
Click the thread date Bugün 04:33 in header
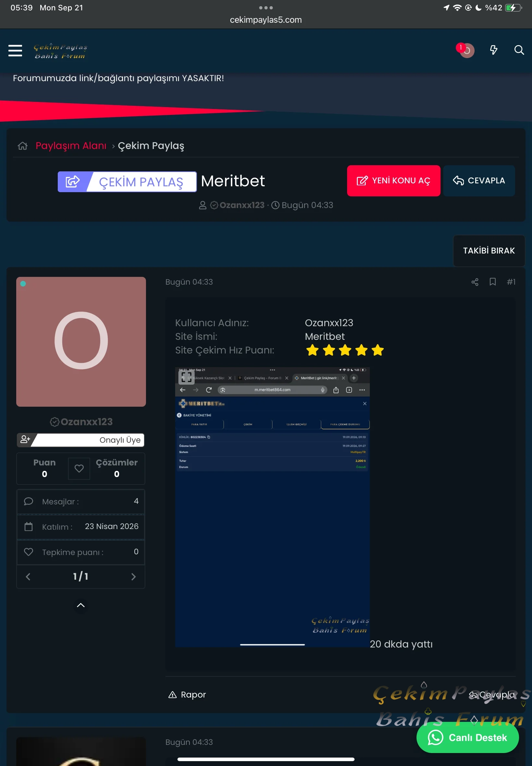(307, 205)
